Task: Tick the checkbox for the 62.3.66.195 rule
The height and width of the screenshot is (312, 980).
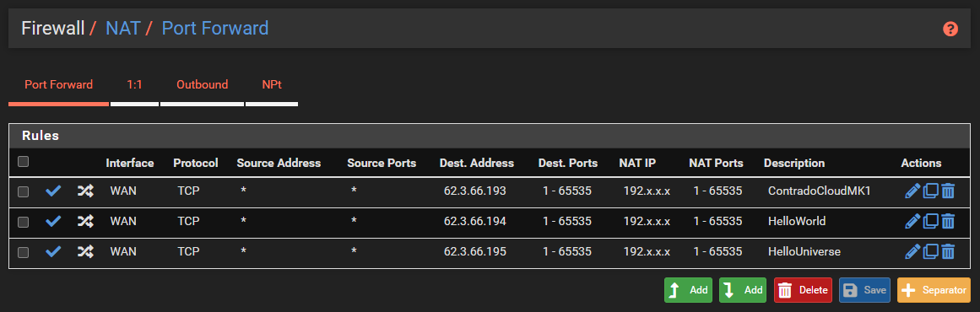Action: [23, 253]
